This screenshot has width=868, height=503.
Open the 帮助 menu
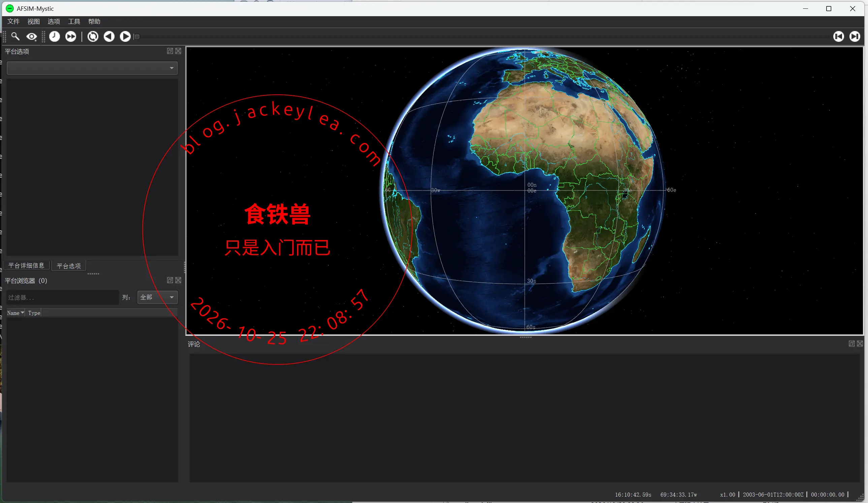coord(94,21)
